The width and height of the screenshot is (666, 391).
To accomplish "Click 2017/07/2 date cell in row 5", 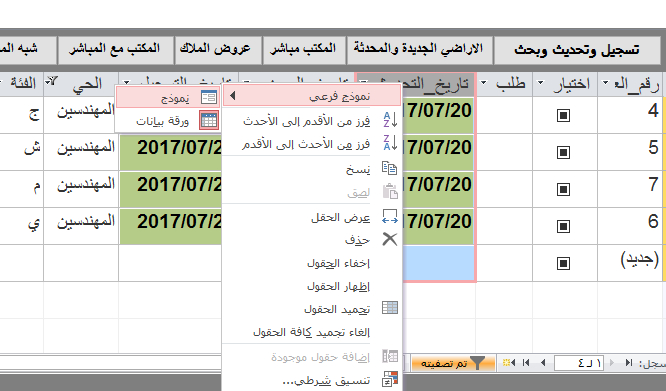I will (171, 152).
